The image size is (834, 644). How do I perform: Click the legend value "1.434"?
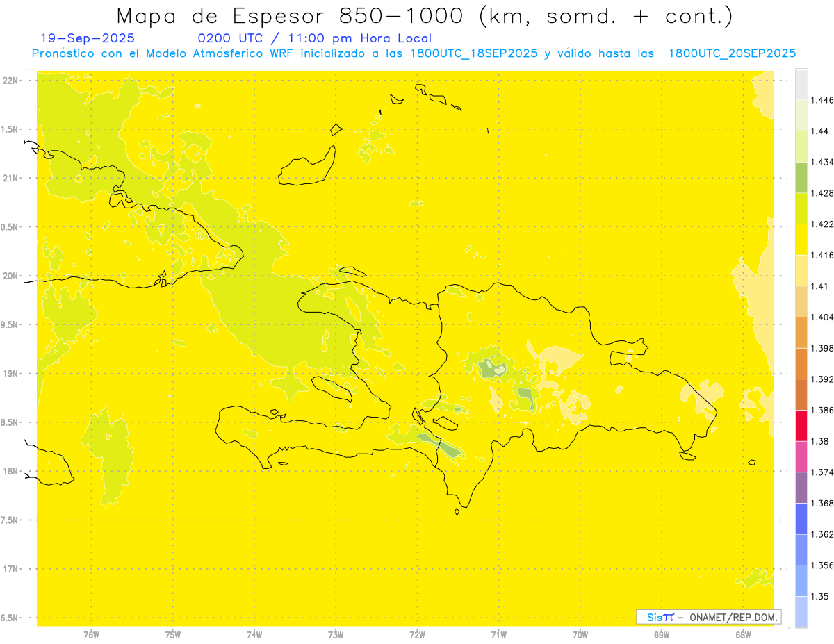click(x=824, y=162)
